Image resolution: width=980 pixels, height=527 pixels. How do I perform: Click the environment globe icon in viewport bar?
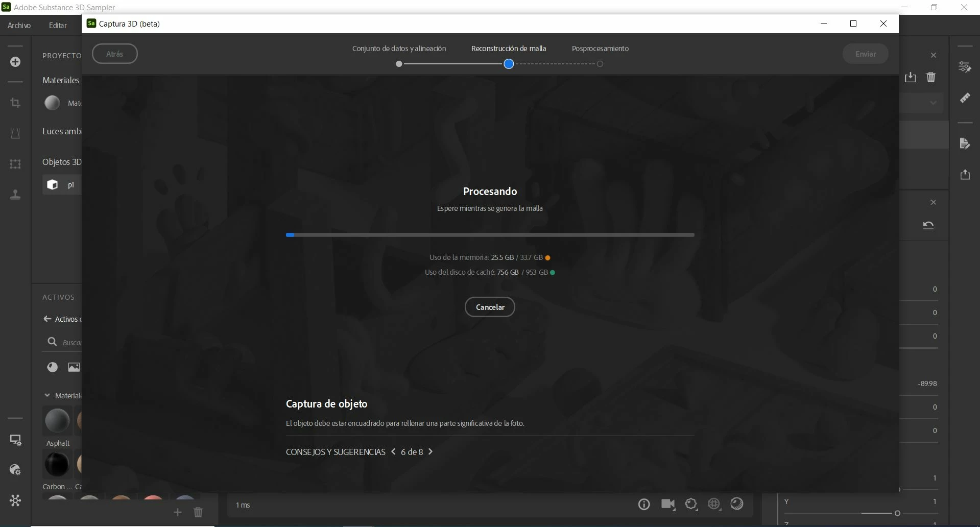click(x=714, y=505)
